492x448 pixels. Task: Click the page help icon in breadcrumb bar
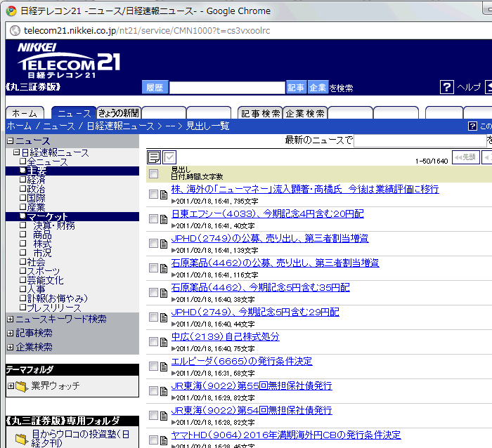pos(472,126)
